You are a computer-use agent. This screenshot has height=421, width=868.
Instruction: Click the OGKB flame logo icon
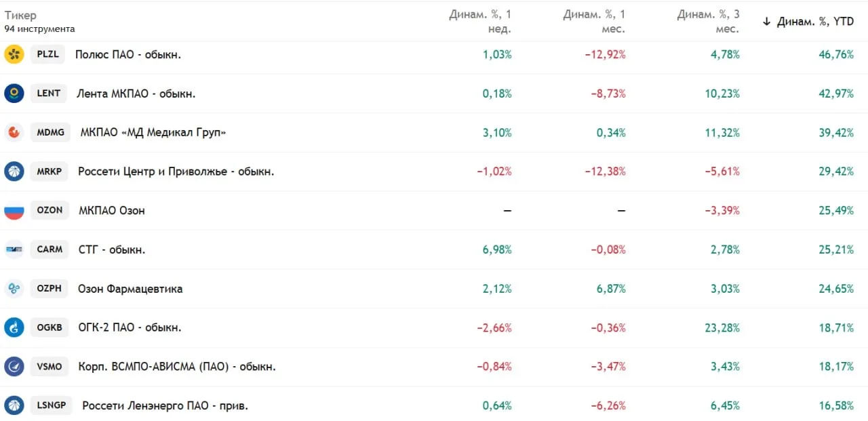pyautogui.click(x=14, y=327)
